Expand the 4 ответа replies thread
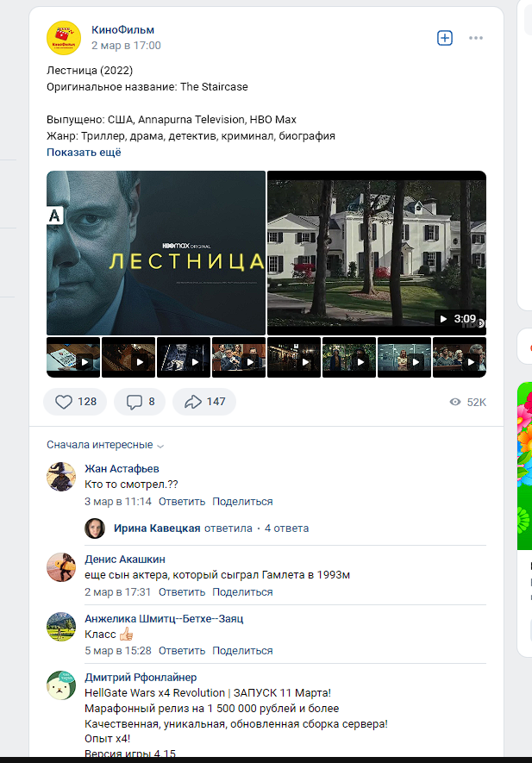This screenshot has height=763, width=532. click(x=286, y=528)
